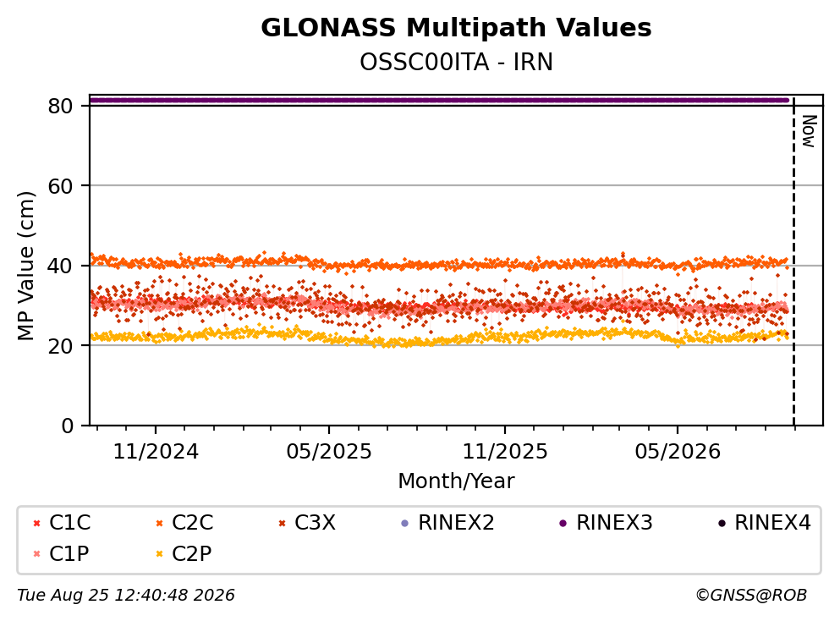Click the 80 y-axis tick label
This screenshot has height=621, width=840.
(x=61, y=106)
